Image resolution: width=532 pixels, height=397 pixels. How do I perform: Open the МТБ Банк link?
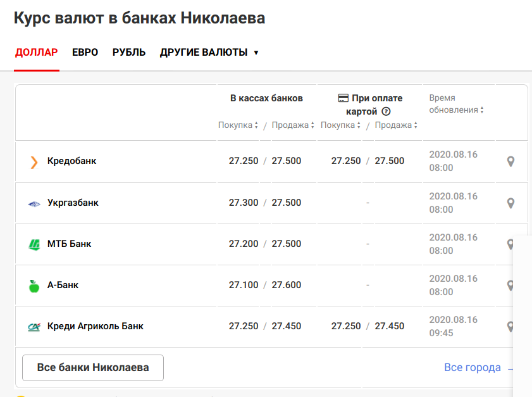(69, 244)
